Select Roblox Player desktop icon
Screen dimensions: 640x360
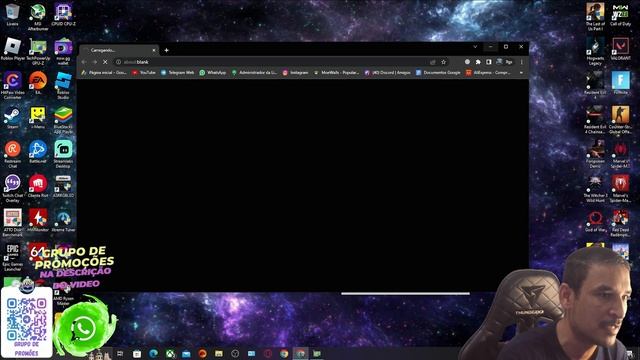13,49
